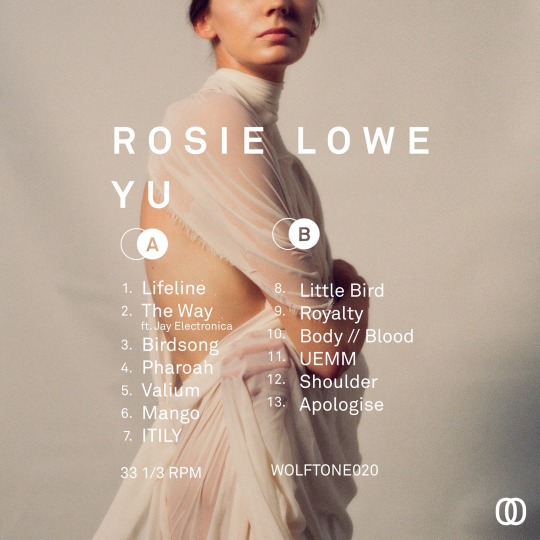Select the track Lifeline

174,288
